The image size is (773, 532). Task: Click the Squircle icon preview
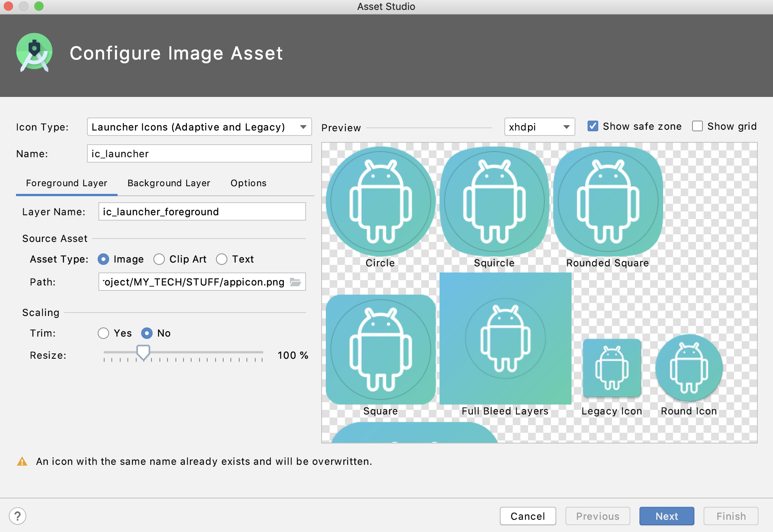pos(494,201)
